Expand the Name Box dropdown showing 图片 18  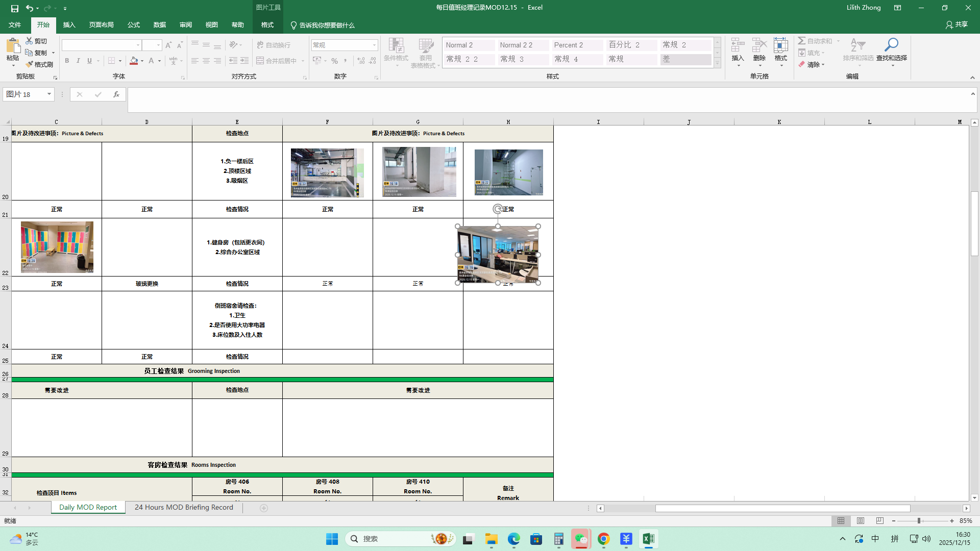pyautogui.click(x=49, y=94)
